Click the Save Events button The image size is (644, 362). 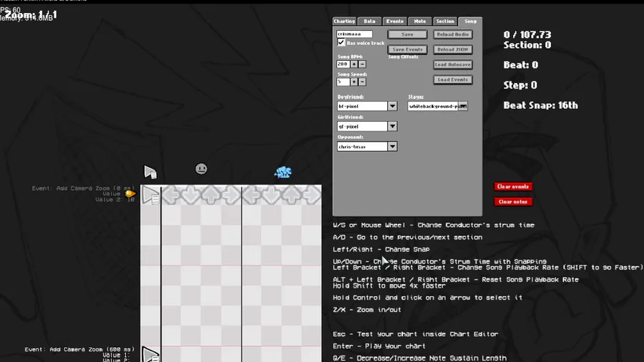click(x=407, y=49)
